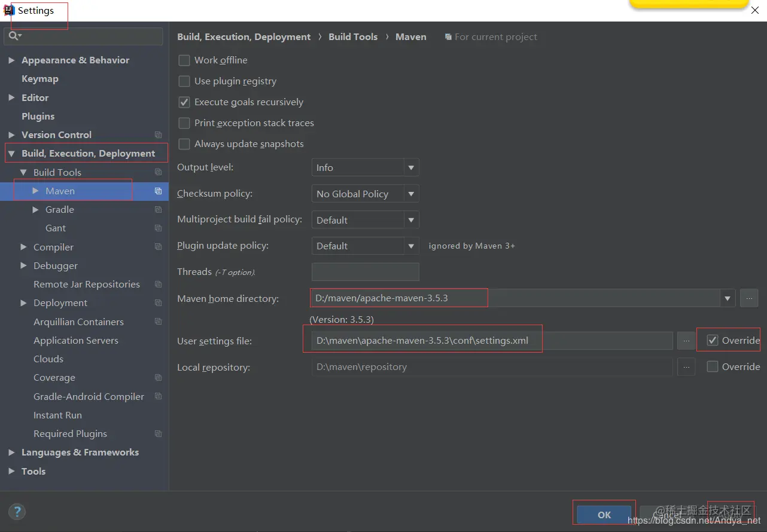Image resolution: width=767 pixels, height=532 pixels.
Task: Click the project-scope icon beside Required Plugins
Action: [x=158, y=434]
